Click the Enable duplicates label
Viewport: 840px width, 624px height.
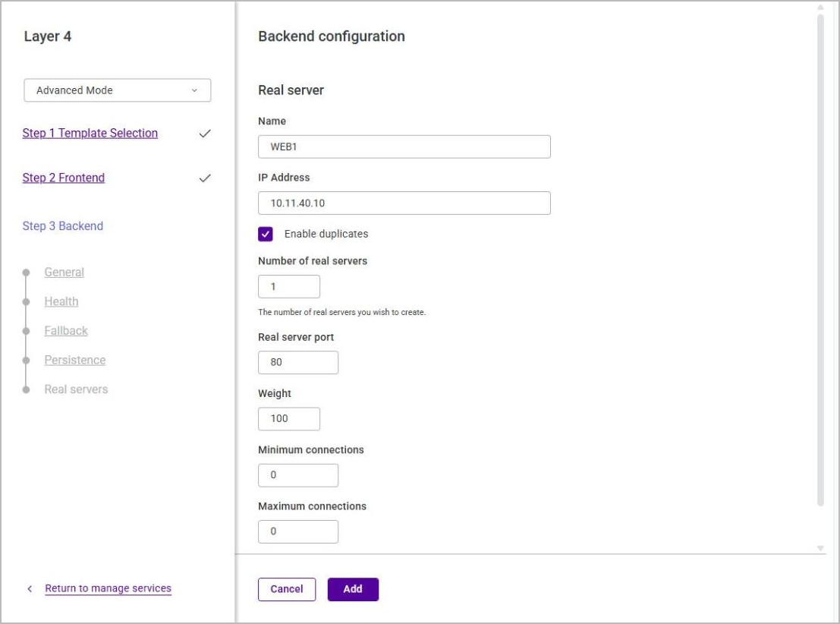point(326,234)
